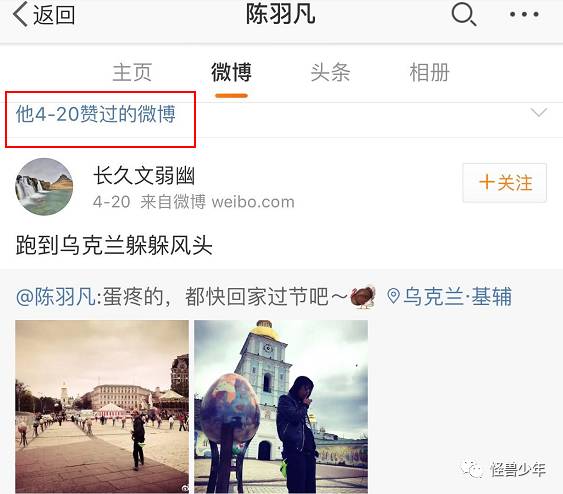Viewport: 563px width, 494px height.
Task: Open the three-dots more menu
Action: tap(524, 14)
